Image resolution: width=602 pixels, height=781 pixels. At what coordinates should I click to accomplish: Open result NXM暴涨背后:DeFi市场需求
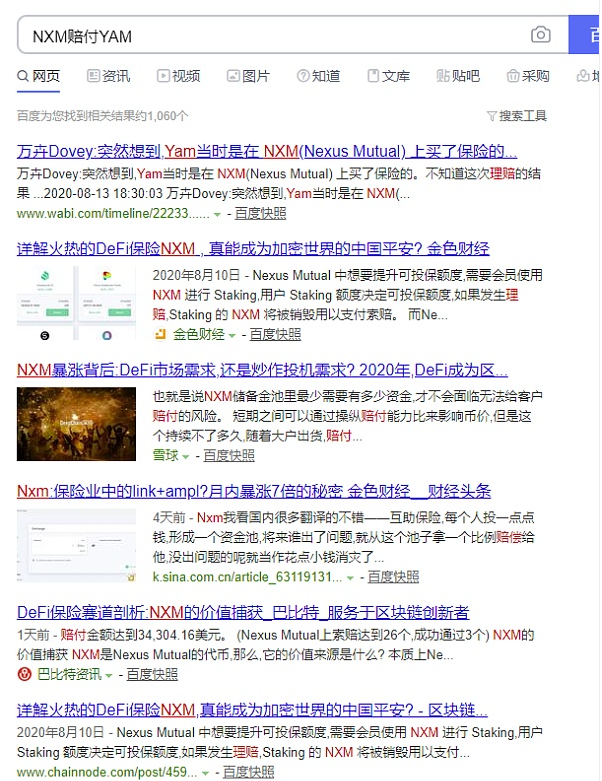pos(262,370)
